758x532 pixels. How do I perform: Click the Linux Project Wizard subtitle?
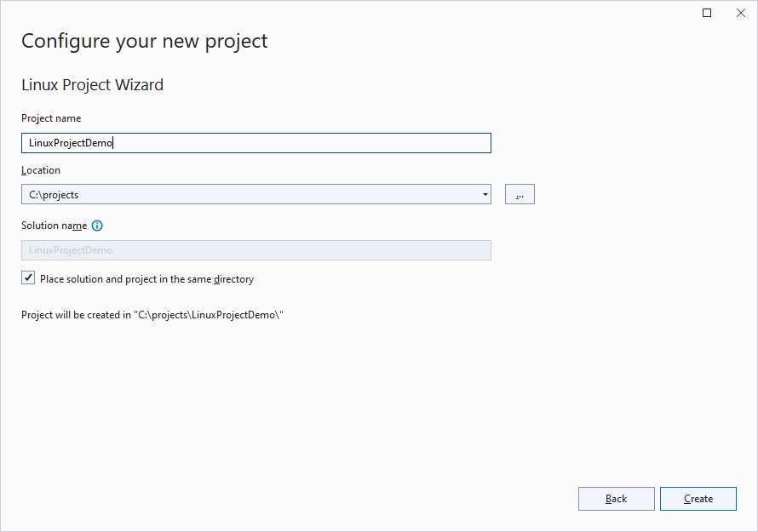point(92,84)
